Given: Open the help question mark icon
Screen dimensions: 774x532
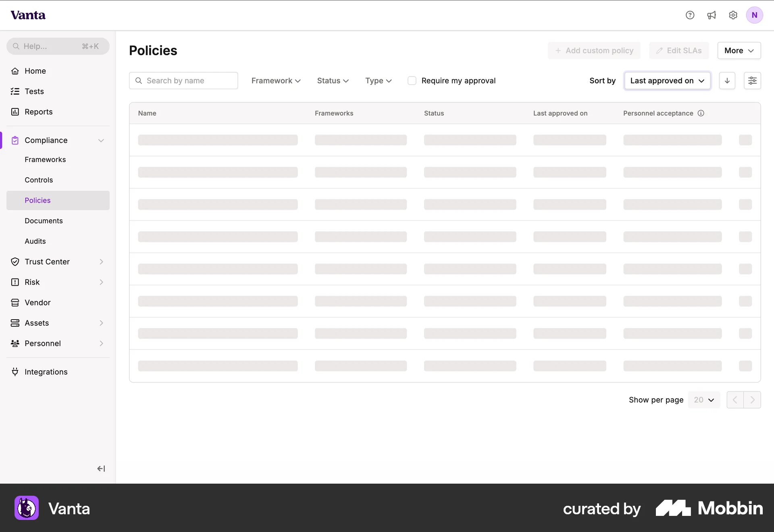Looking at the screenshot, I should point(690,15).
